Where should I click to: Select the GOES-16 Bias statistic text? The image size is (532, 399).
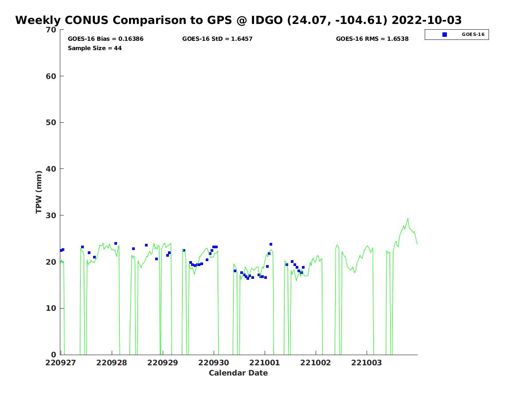coord(106,39)
